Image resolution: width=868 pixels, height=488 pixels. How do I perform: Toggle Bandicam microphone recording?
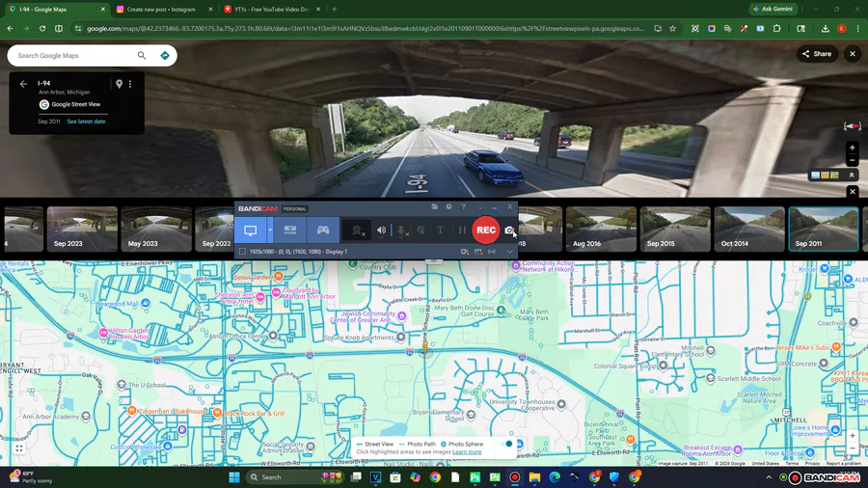402,230
